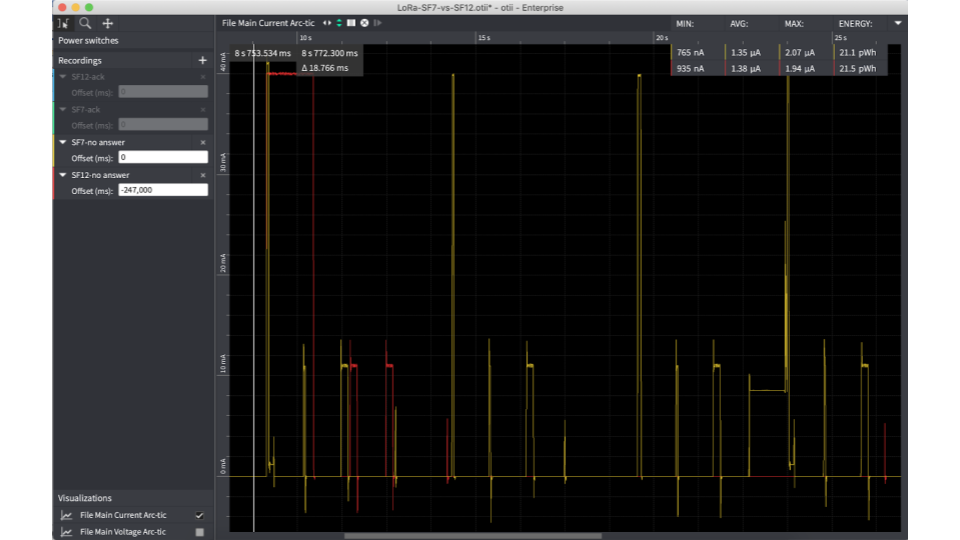Minimize window with yellow button
The width and height of the screenshot is (960, 540).
point(75,7)
